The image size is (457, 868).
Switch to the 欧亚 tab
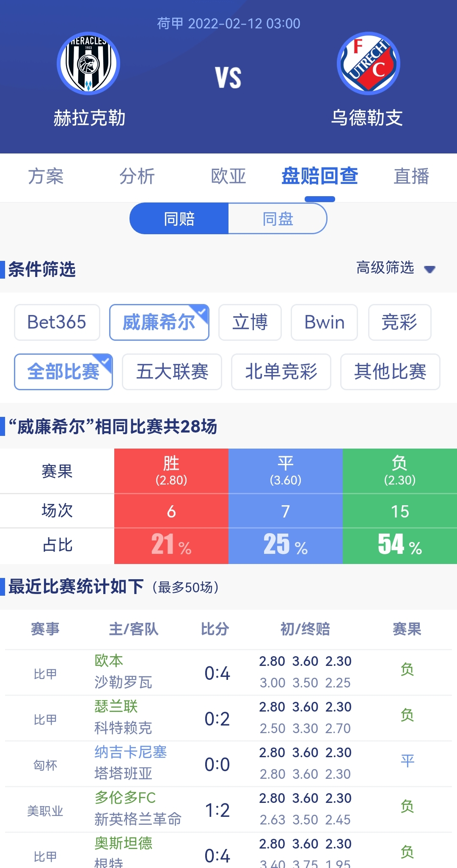pyautogui.click(x=228, y=176)
